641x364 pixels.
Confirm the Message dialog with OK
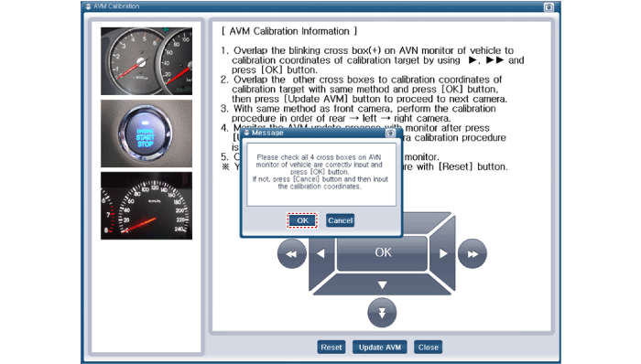302,220
